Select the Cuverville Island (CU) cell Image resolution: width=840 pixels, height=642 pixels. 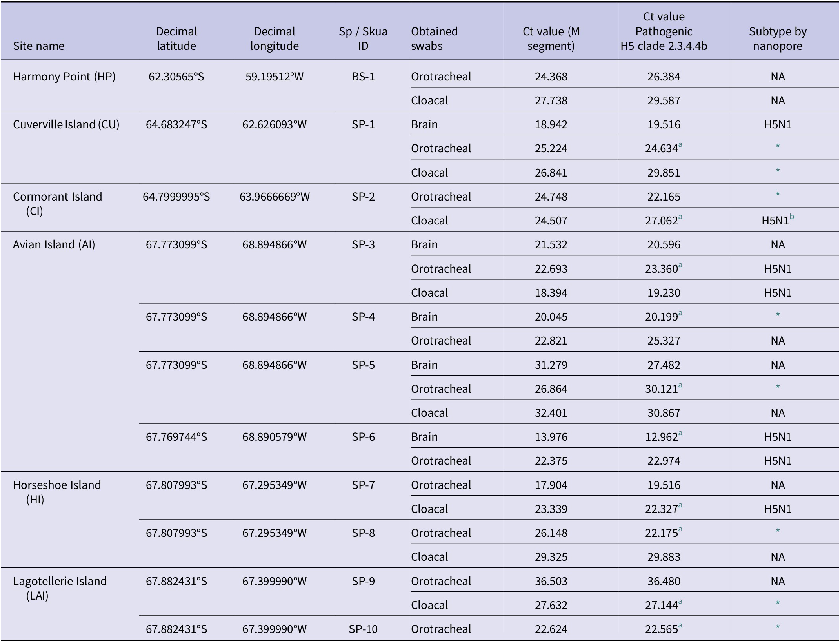coord(66,124)
